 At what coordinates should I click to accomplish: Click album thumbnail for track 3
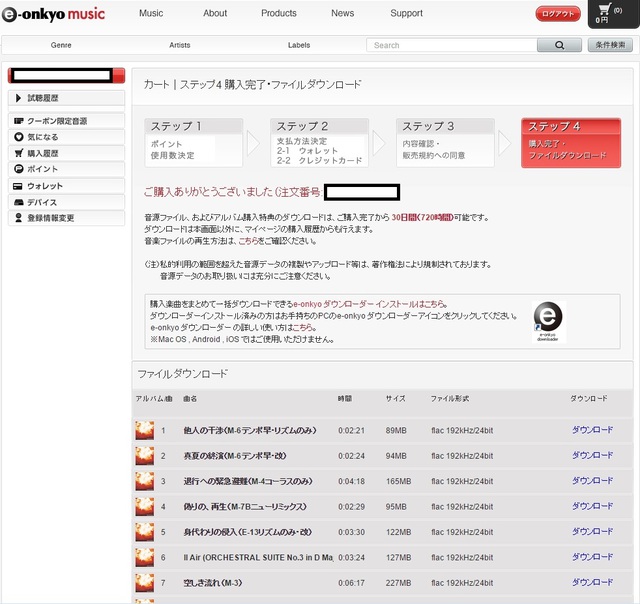point(145,481)
